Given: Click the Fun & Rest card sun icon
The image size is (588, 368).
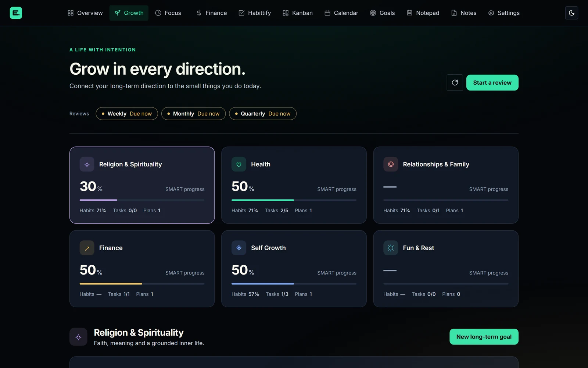Looking at the screenshot, I should [391, 248].
